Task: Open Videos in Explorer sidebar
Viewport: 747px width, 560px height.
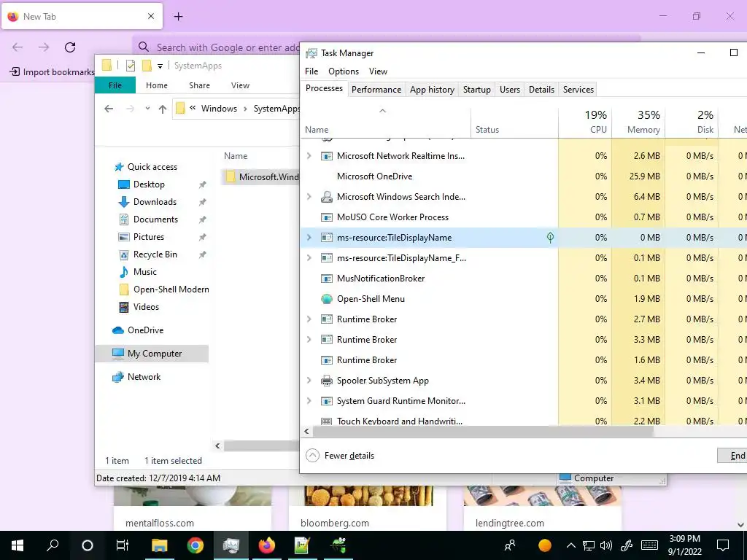Action: pos(146,307)
